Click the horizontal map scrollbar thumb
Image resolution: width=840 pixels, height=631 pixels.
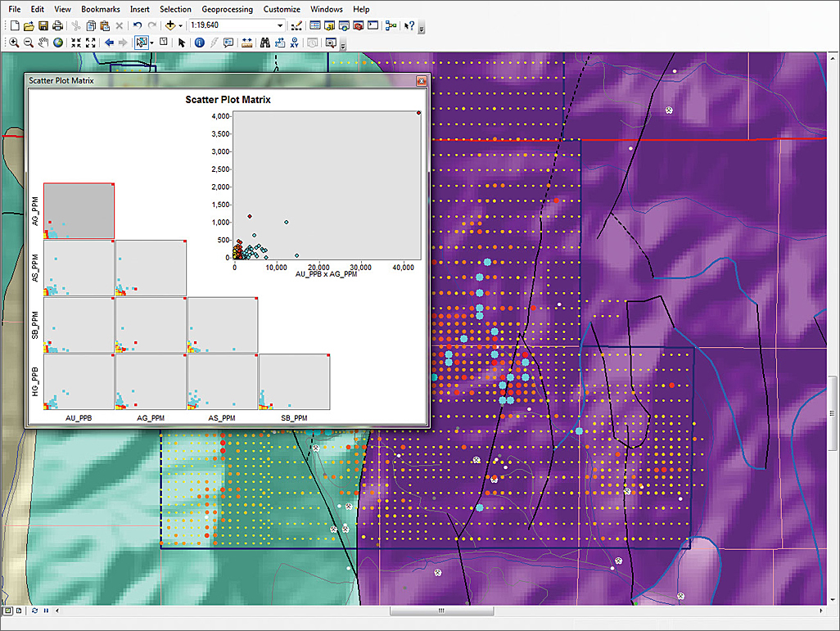click(x=442, y=611)
